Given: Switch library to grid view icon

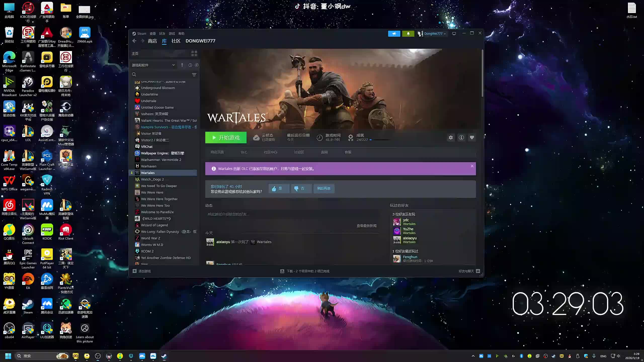Looking at the screenshot, I should pos(194,53).
